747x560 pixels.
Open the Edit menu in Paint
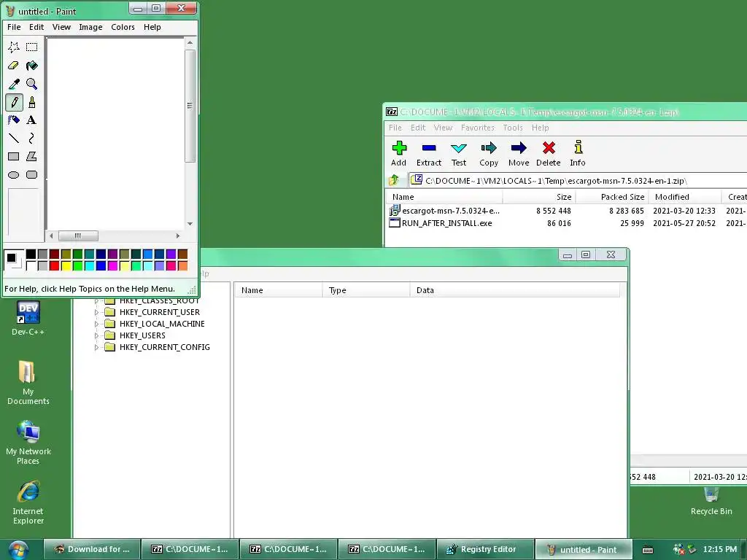(36, 27)
